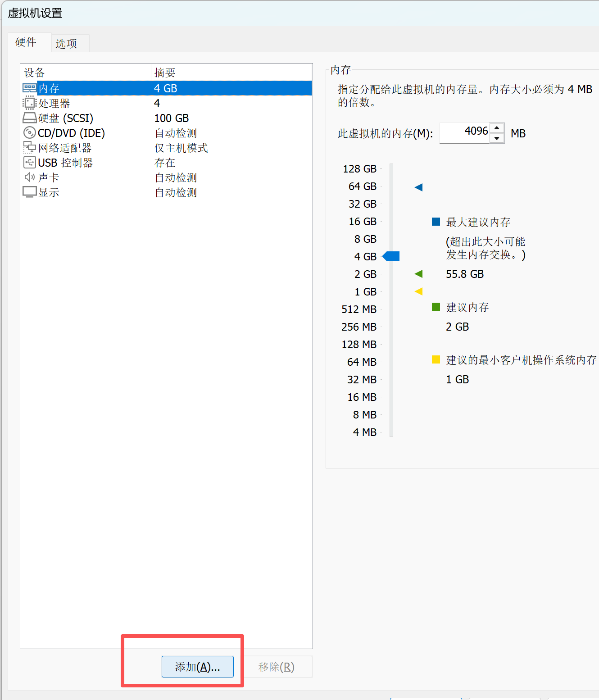This screenshot has height=700, width=599.
Task: Click the 8 GB scale label
Action: [x=365, y=239]
